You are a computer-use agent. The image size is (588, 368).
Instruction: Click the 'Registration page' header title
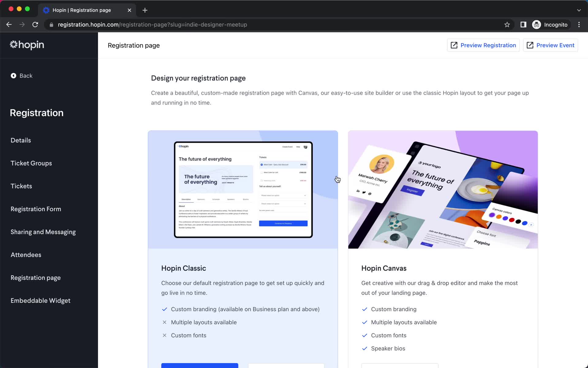pyautogui.click(x=134, y=45)
